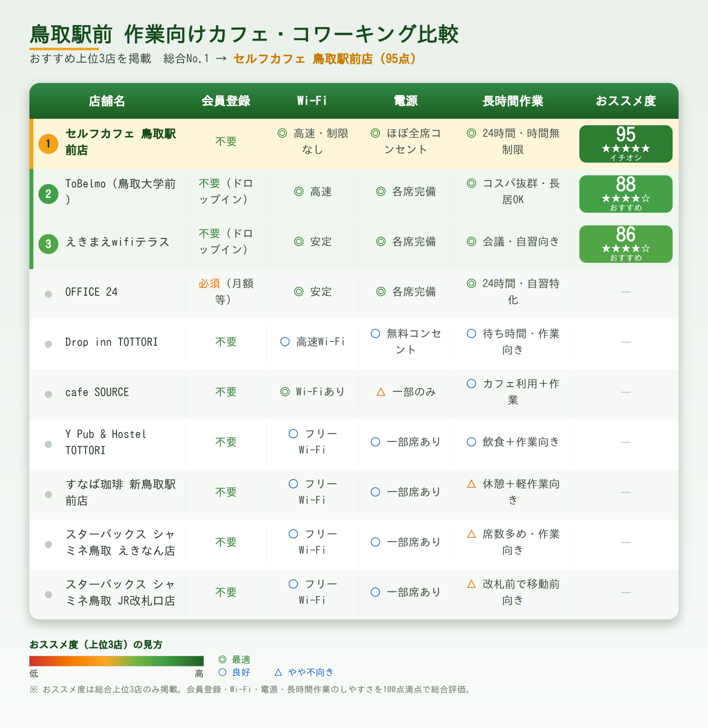Click 改札前で移動前向き cell
Screen dimensions: 708x728
513,592
